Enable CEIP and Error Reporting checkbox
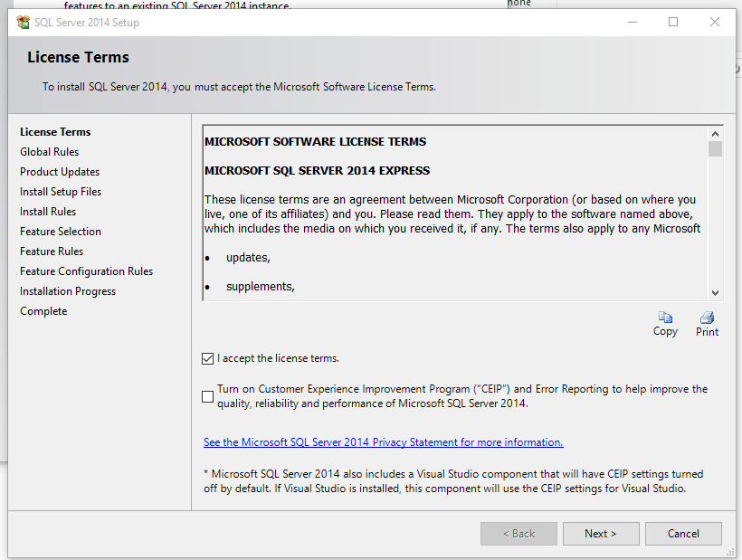The width and height of the screenshot is (742, 560). point(207,396)
